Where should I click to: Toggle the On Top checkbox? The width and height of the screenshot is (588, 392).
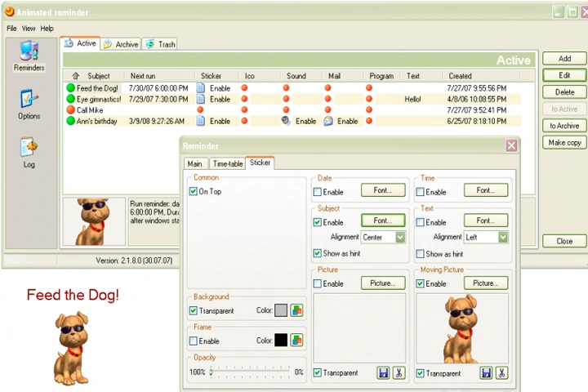pyautogui.click(x=193, y=191)
